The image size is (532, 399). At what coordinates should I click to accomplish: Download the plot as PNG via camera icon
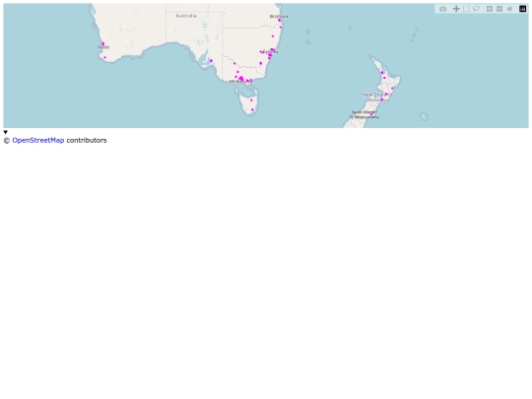[442, 9]
